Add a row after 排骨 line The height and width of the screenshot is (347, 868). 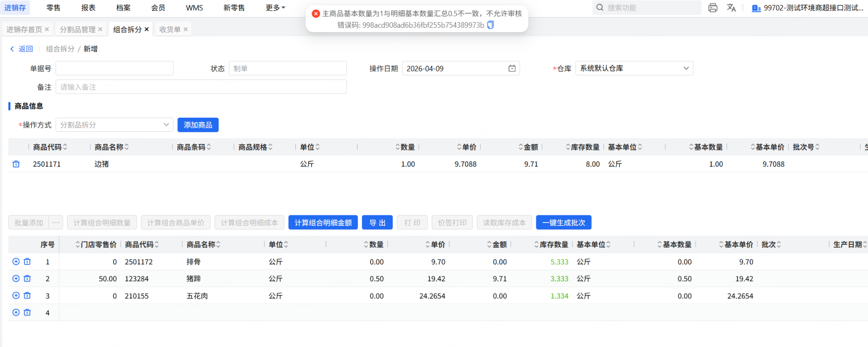click(16, 262)
